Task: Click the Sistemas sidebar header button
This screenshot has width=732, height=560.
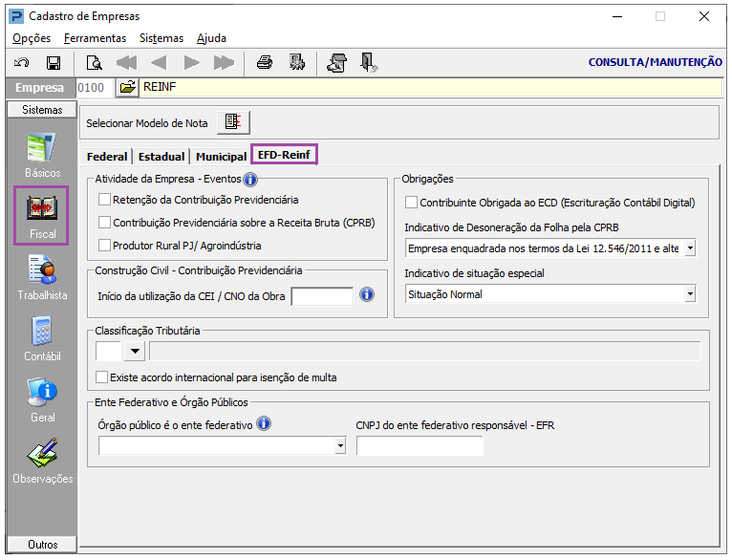Action: pyautogui.click(x=42, y=110)
